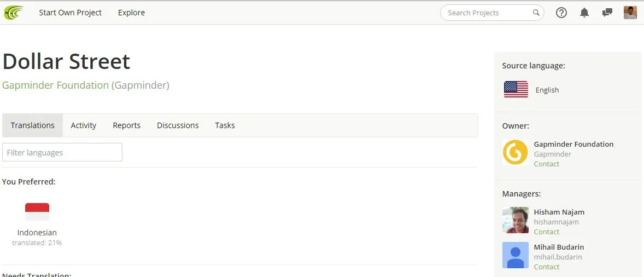The height and width of the screenshot is (277, 644).
Task: Contact manager Mihail Budarin
Action: (x=546, y=267)
